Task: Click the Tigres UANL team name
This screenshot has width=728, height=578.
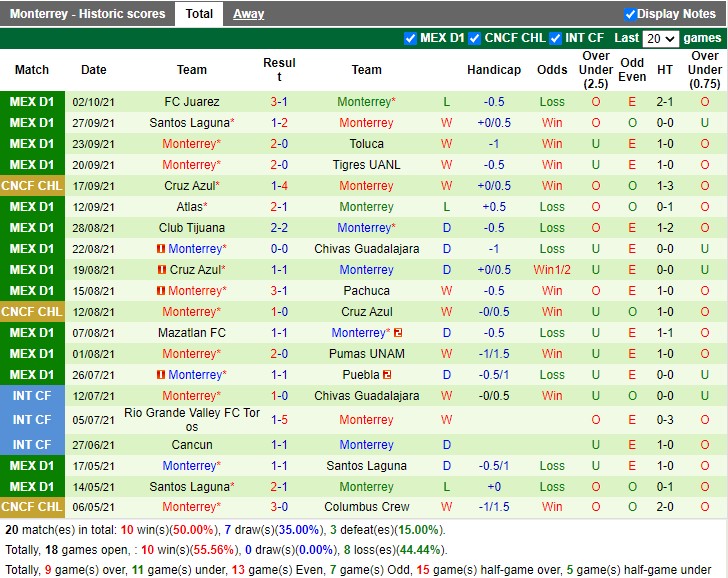Action: pos(366,165)
